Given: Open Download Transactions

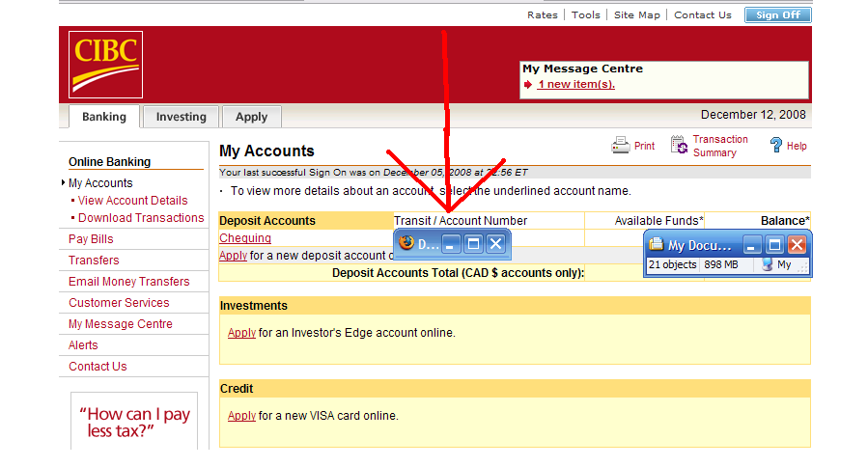Looking at the screenshot, I should pos(141,218).
